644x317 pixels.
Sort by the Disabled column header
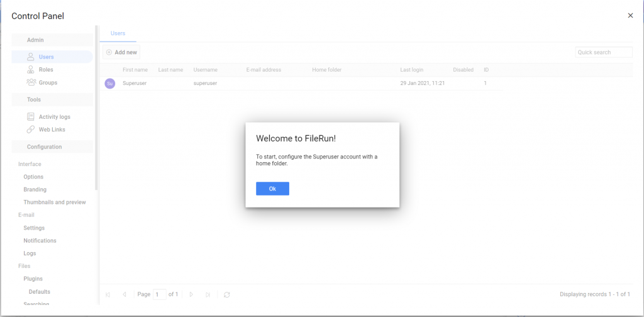click(x=464, y=70)
